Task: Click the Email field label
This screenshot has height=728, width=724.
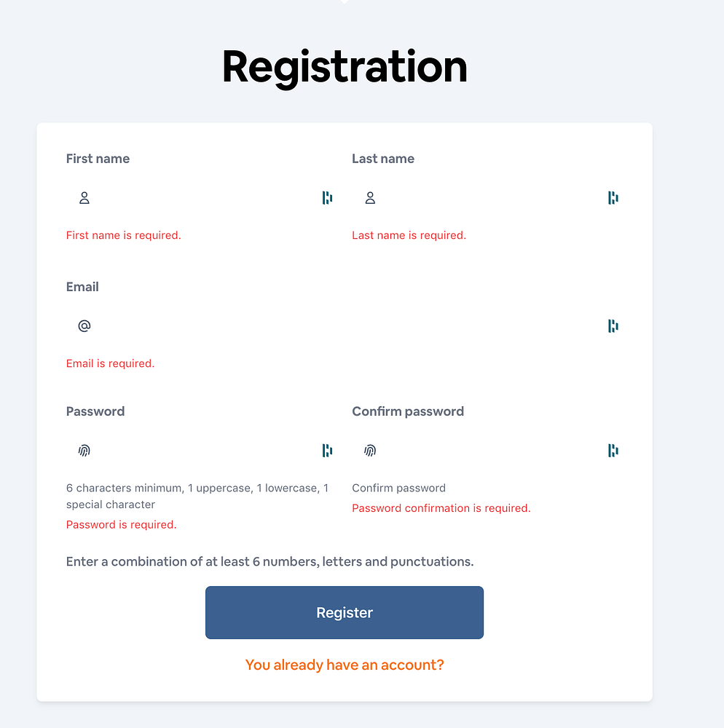Action: tap(82, 287)
